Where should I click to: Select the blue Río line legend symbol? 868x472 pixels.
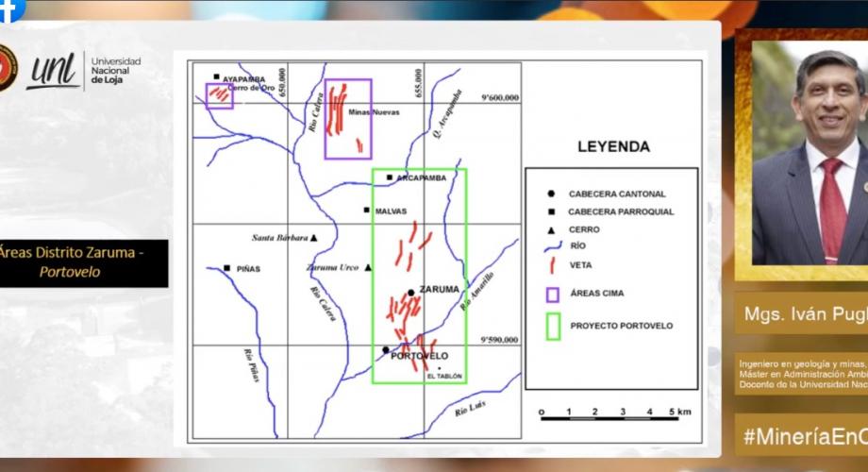pyautogui.click(x=551, y=246)
